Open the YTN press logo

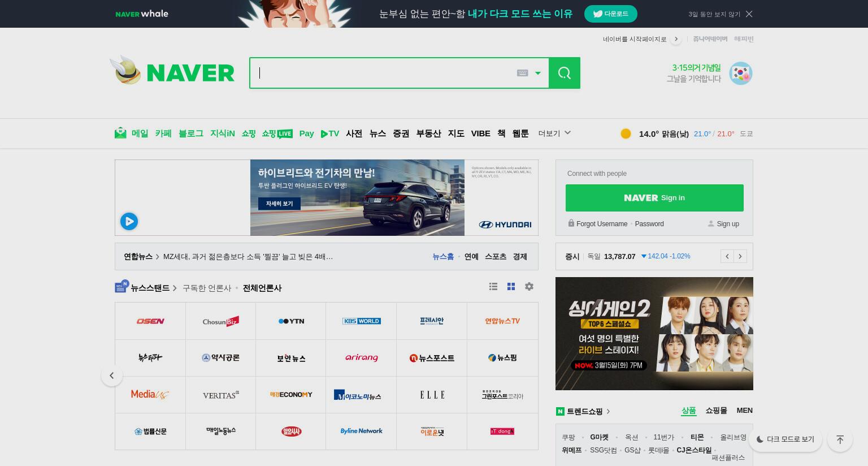pyautogui.click(x=291, y=321)
